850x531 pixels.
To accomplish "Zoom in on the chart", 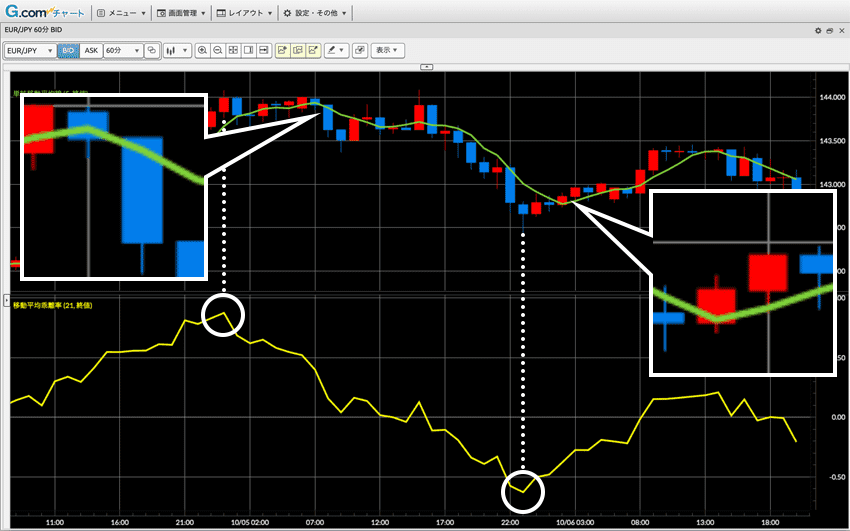I will pos(202,50).
